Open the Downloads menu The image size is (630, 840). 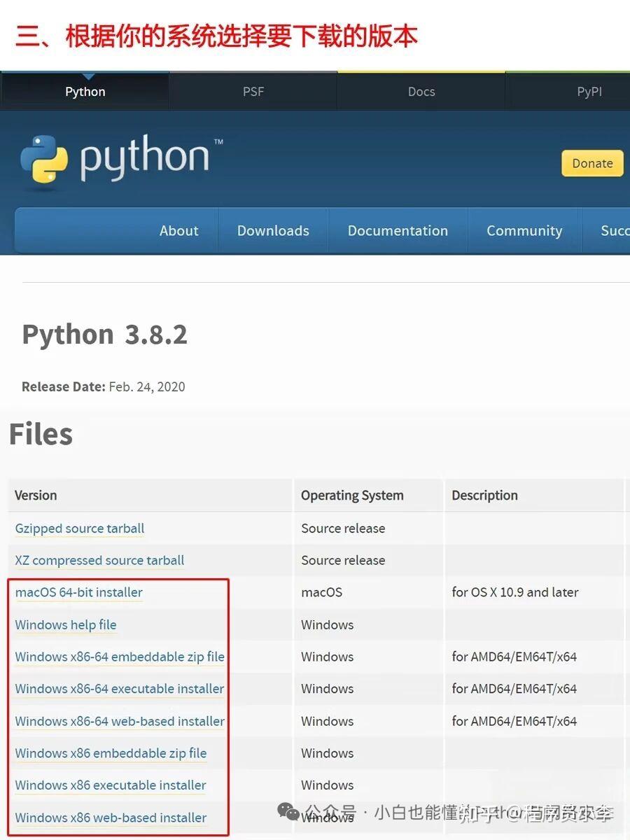coord(273,230)
